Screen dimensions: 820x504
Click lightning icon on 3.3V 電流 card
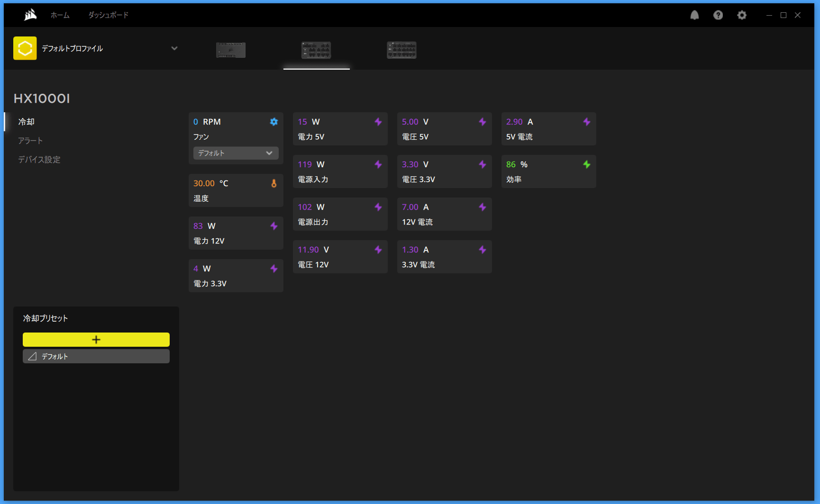[x=483, y=250]
